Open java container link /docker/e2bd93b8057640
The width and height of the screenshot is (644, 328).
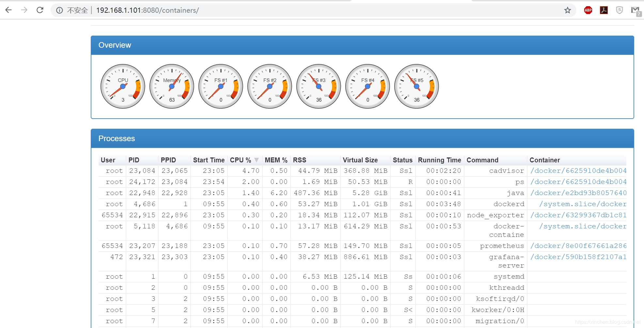coord(578,193)
